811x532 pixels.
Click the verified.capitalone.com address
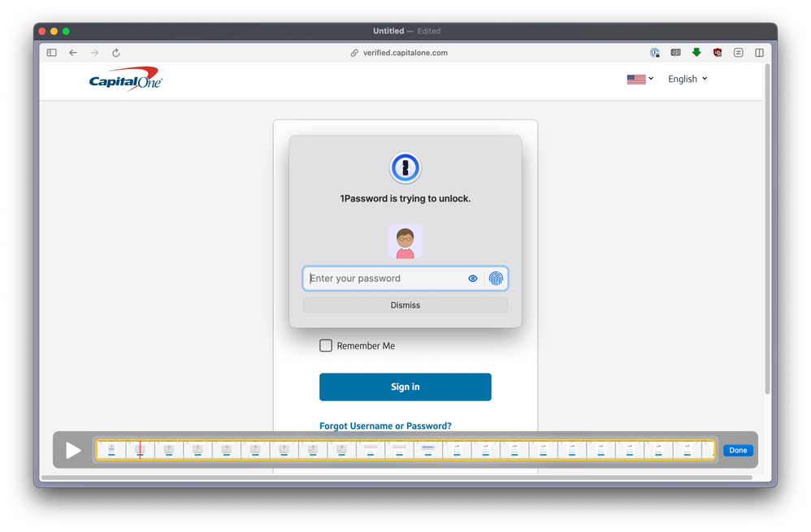tap(405, 53)
